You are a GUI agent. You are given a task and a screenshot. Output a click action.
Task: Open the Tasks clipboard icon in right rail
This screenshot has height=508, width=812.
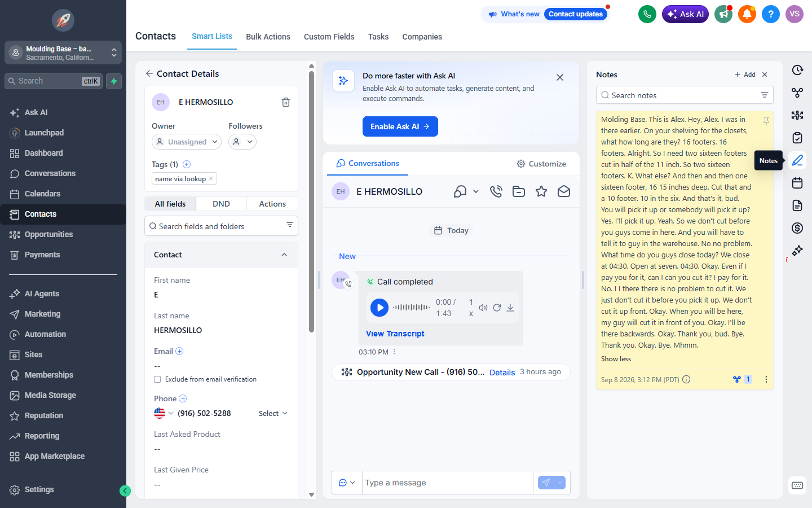pos(797,138)
